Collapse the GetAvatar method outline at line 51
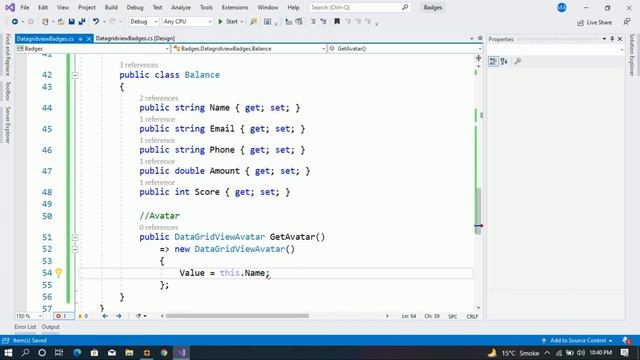Viewport: 640px width, 360px height. coord(75,237)
